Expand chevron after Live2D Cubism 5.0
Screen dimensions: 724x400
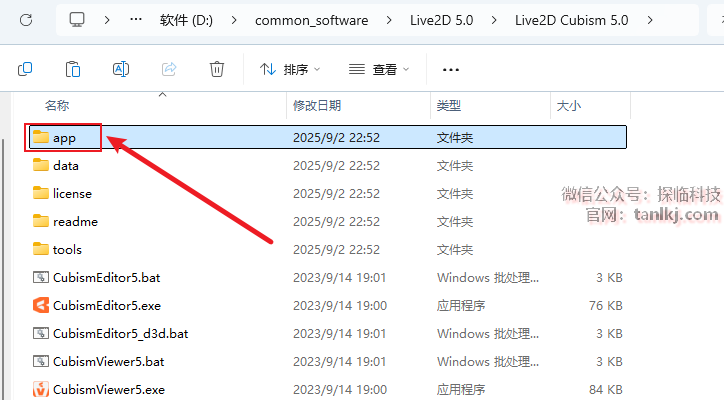650,20
